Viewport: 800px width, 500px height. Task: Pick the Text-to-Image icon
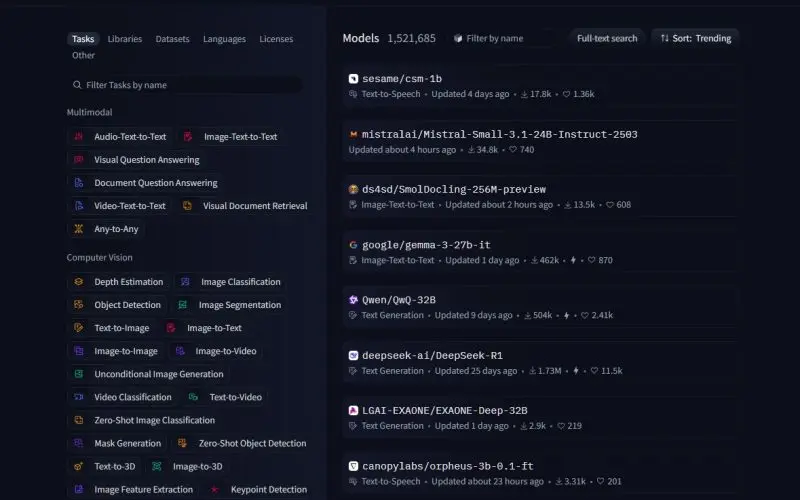pyautogui.click(x=79, y=328)
